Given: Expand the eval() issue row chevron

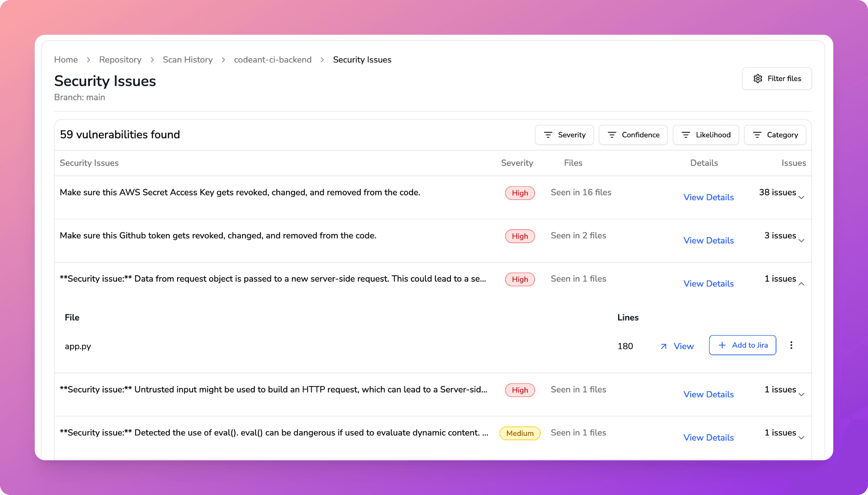Looking at the screenshot, I should pos(801,438).
